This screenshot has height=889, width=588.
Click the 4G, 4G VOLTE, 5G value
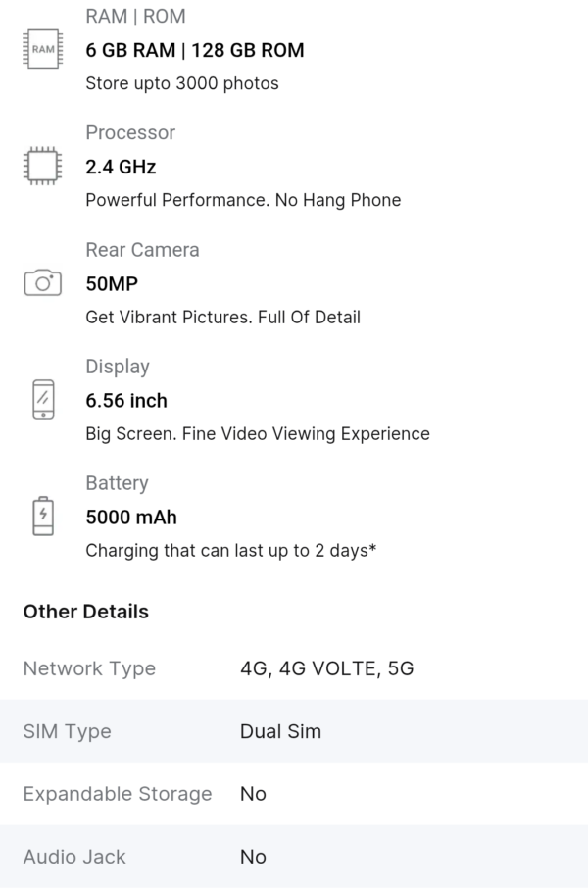click(x=327, y=668)
